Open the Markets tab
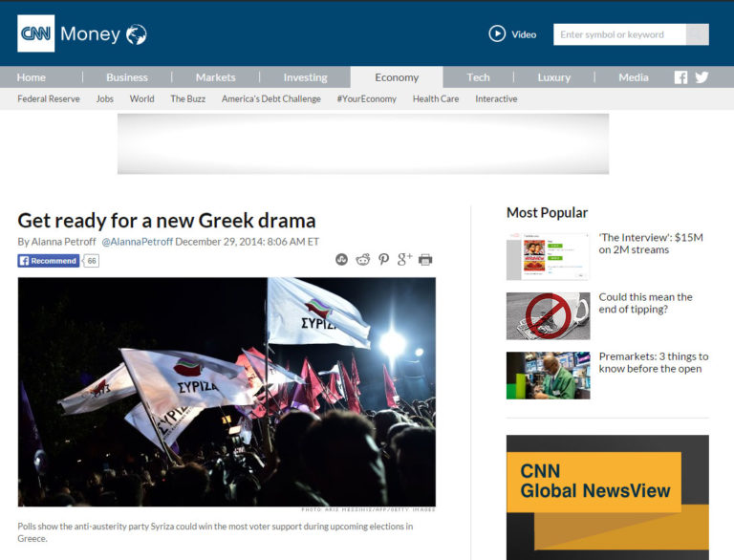This screenshot has width=734, height=560. click(215, 77)
